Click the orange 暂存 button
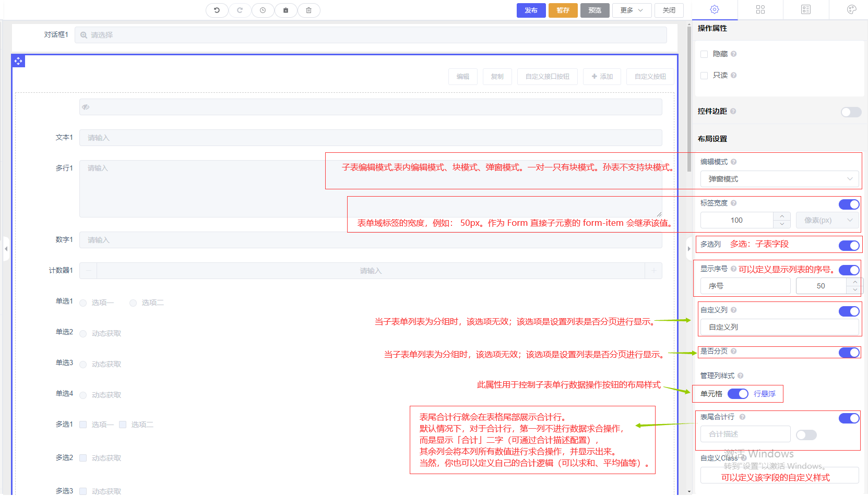868x496 pixels. point(563,10)
